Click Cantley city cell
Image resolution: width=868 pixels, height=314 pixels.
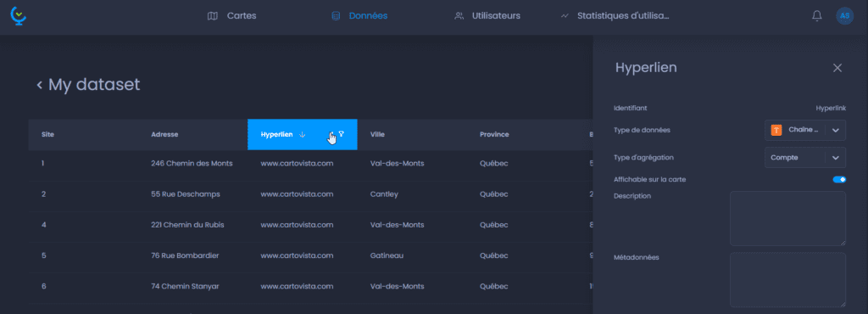(384, 194)
